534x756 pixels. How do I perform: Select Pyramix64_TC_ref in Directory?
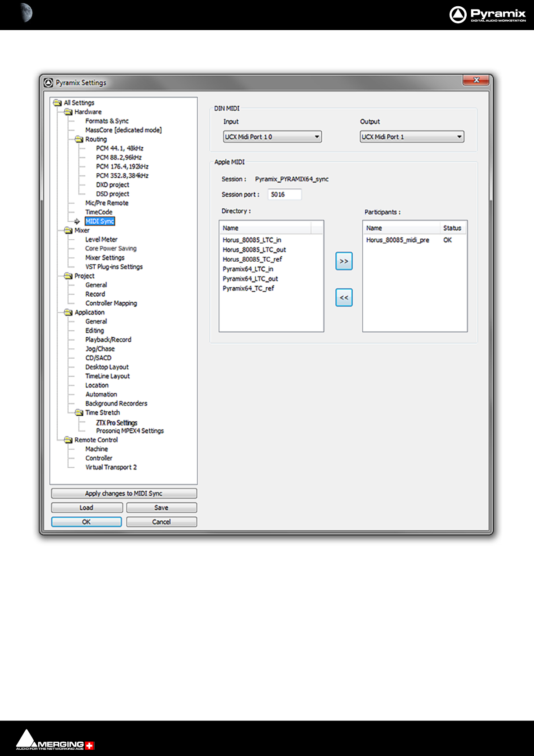[x=248, y=288]
